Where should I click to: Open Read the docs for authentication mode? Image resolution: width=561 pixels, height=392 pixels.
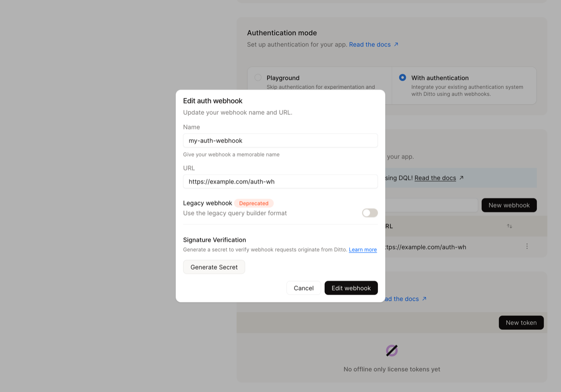point(369,44)
